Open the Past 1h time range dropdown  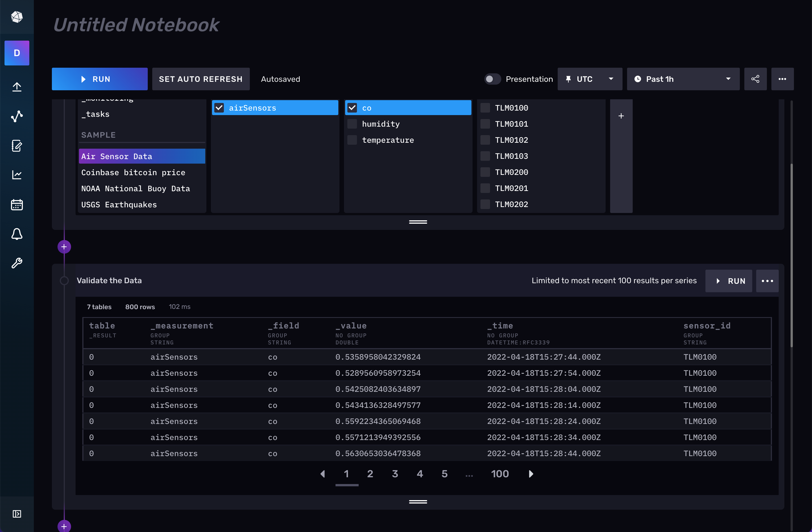(x=683, y=79)
